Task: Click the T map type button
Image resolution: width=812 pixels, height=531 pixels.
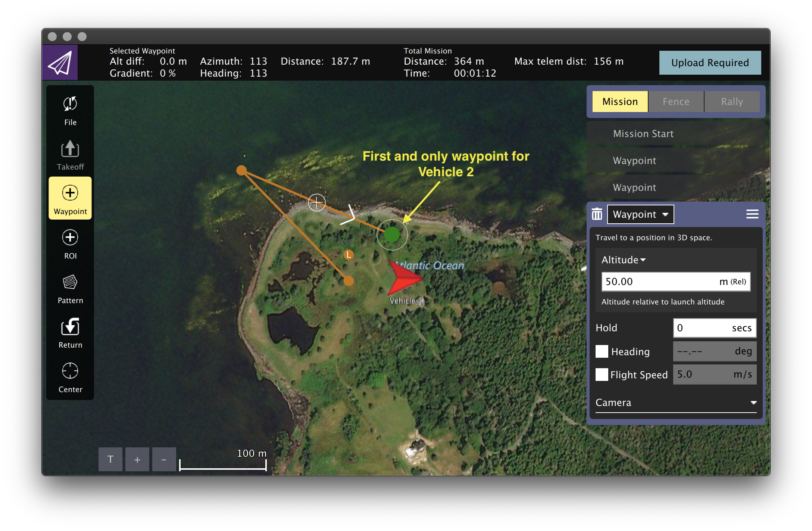Action: coord(110,459)
